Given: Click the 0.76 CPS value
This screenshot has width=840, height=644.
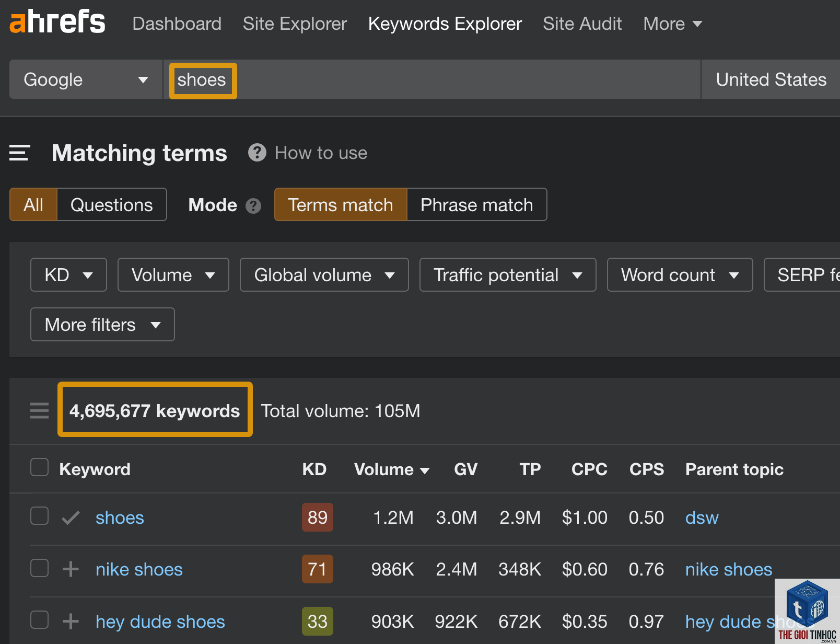Looking at the screenshot, I should pyautogui.click(x=647, y=569).
